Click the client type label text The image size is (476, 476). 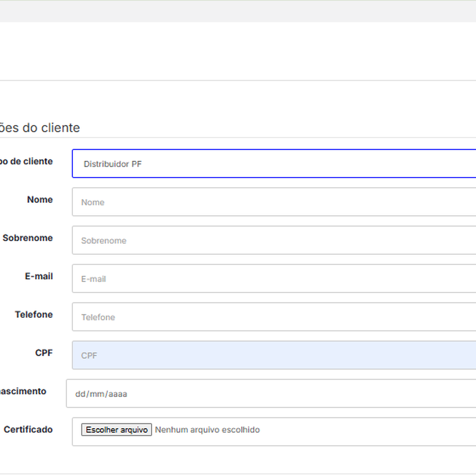point(26,161)
